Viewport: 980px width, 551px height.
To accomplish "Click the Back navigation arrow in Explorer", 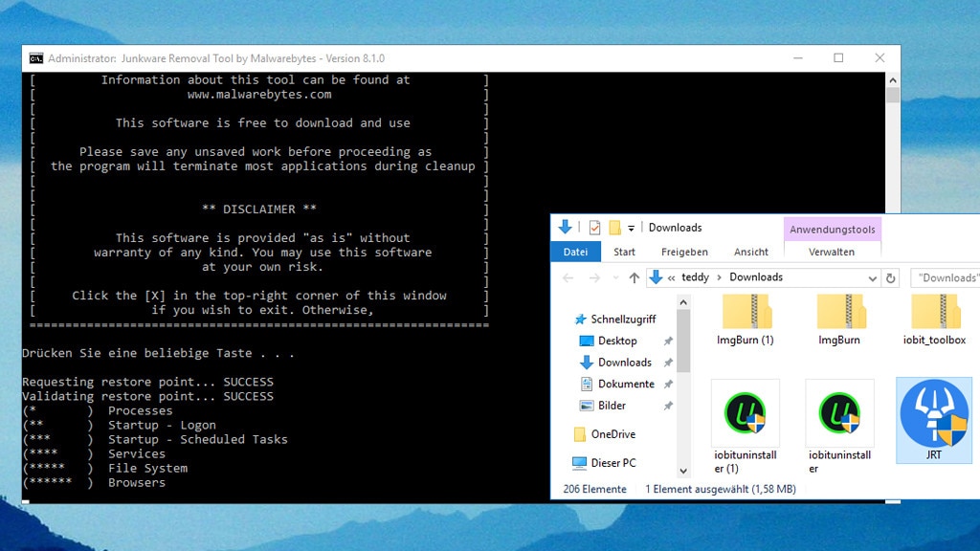I will click(568, 278).
